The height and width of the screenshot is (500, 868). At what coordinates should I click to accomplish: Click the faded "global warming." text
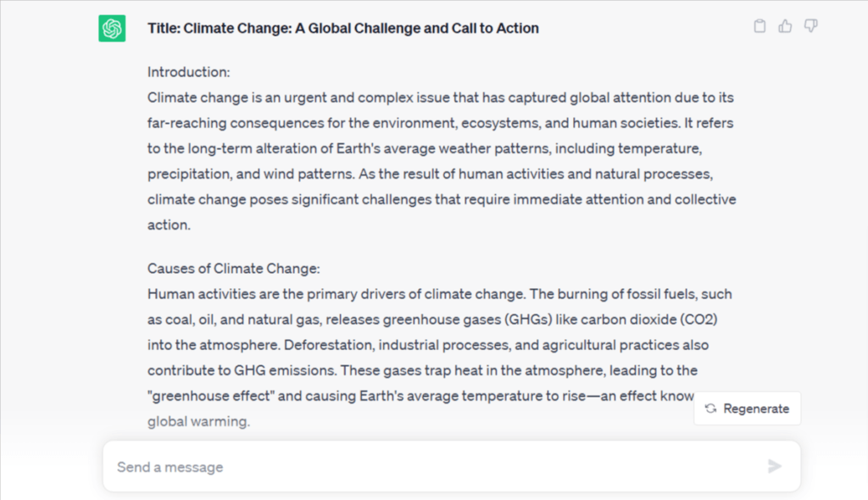(198, 421)
